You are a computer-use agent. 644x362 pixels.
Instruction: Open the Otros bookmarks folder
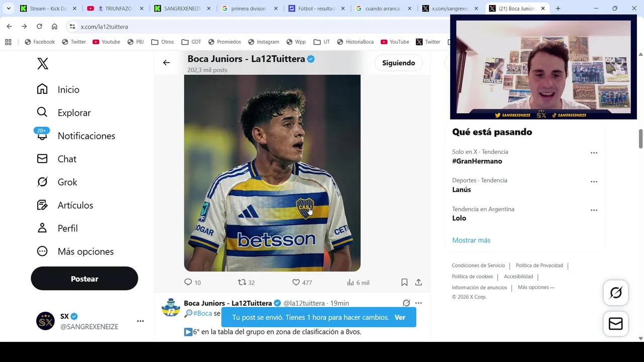tap(163, 42)
